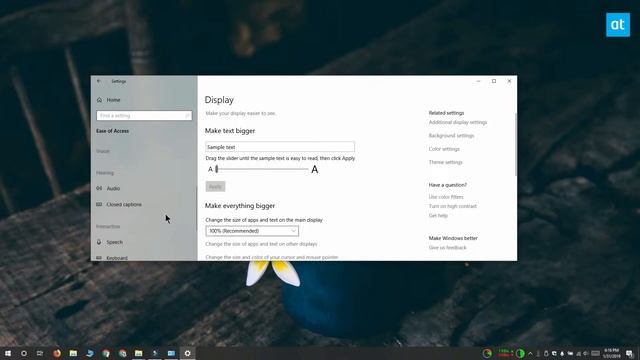Click the Find a setting search box

144,116
